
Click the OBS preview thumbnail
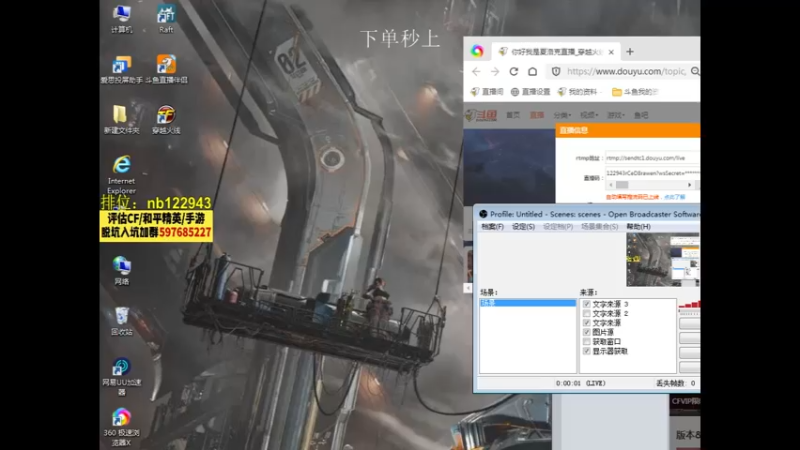click(663, 260)
